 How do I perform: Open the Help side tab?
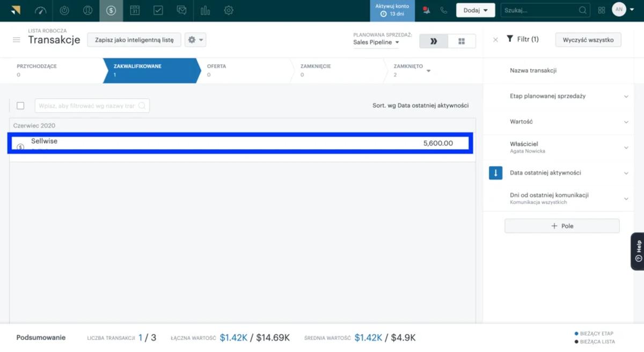[638, 251]
